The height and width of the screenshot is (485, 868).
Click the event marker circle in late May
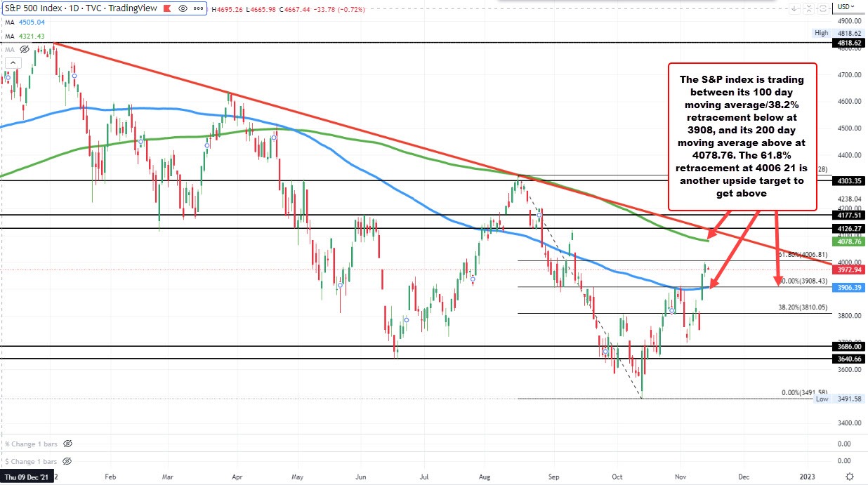[x=340, y=286]
